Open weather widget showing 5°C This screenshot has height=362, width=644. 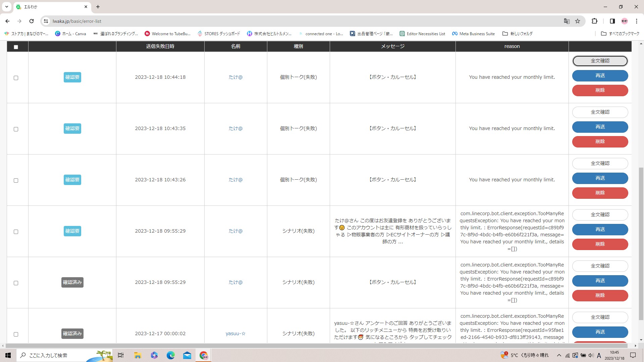pos(525,355)
